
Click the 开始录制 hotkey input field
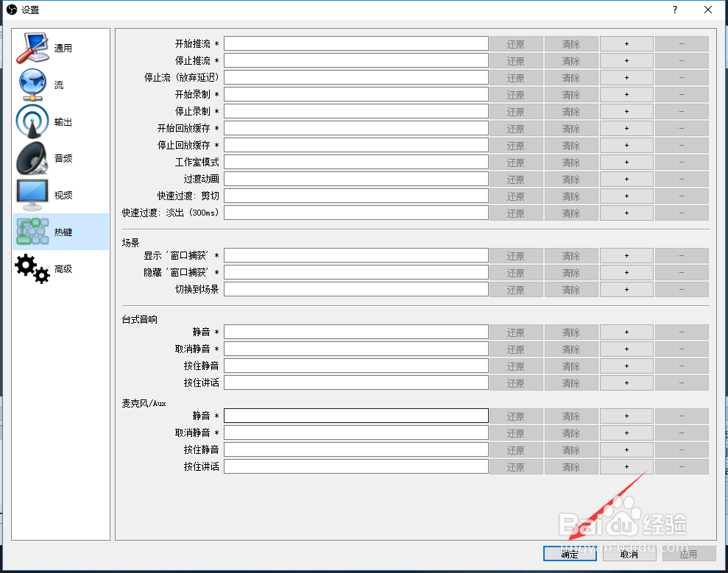(356, 94)
